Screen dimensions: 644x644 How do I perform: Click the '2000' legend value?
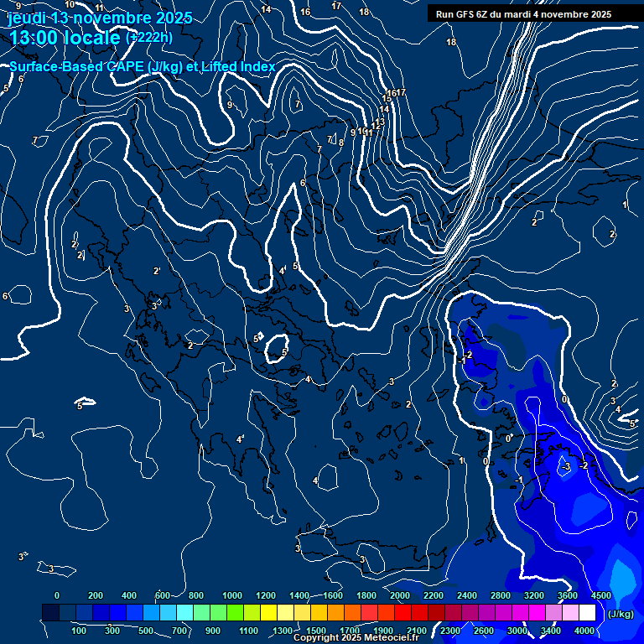click(400, 595)
